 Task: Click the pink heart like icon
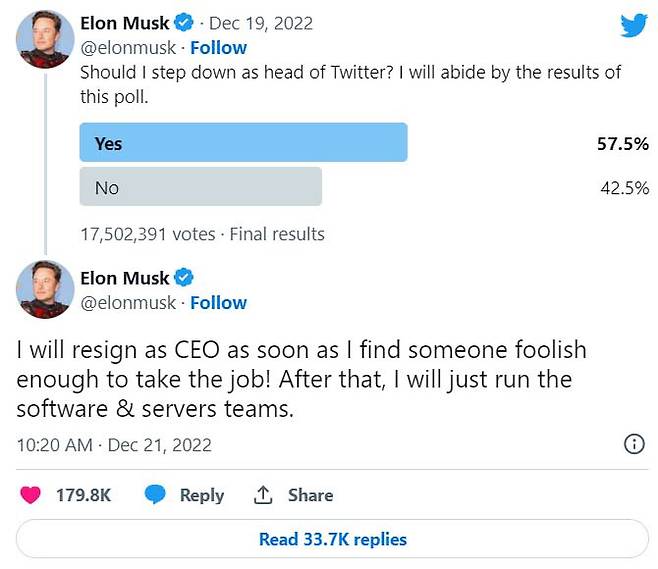point(30,495)
